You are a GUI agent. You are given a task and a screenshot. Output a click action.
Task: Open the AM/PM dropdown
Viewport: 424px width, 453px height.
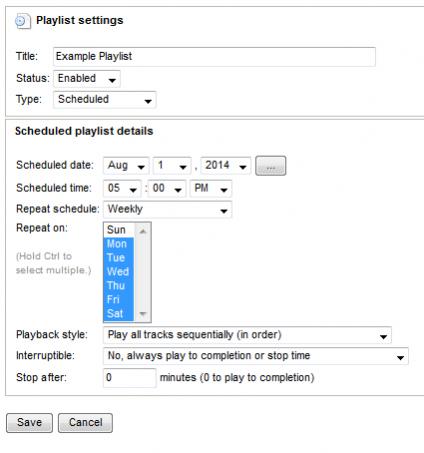point(211,188)
